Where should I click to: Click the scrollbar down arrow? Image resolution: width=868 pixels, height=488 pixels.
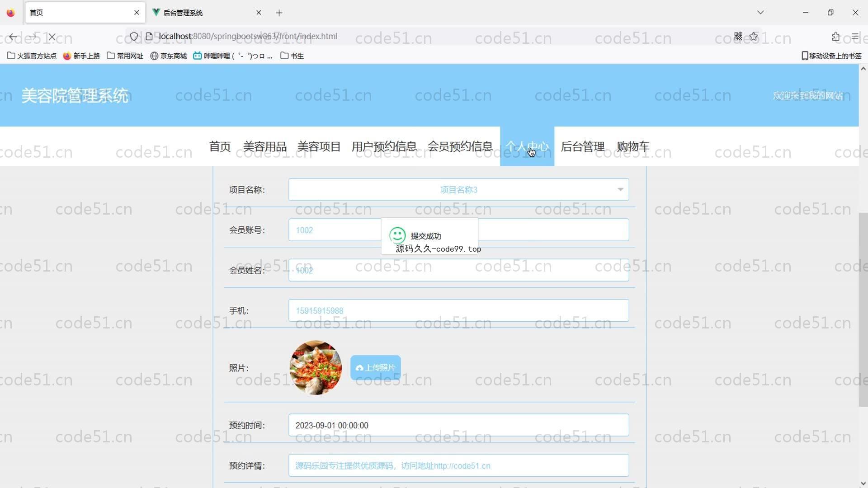(x=863, y=483)
